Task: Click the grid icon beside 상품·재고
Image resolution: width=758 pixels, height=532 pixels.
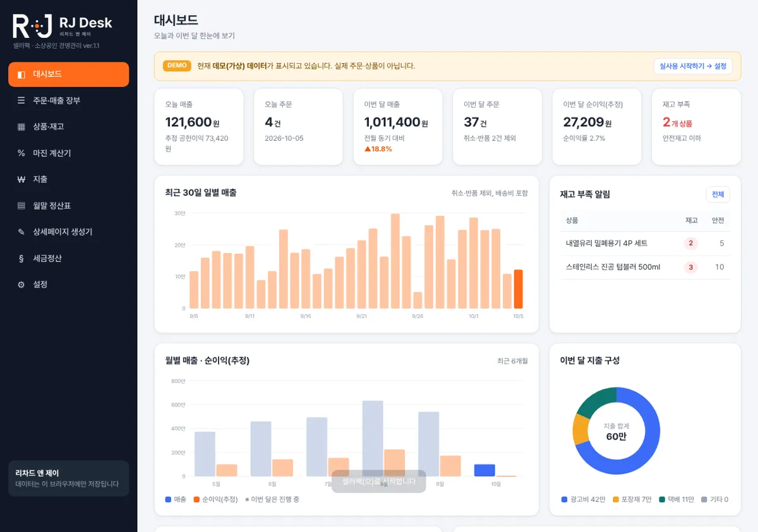Action: coord(21,127)
